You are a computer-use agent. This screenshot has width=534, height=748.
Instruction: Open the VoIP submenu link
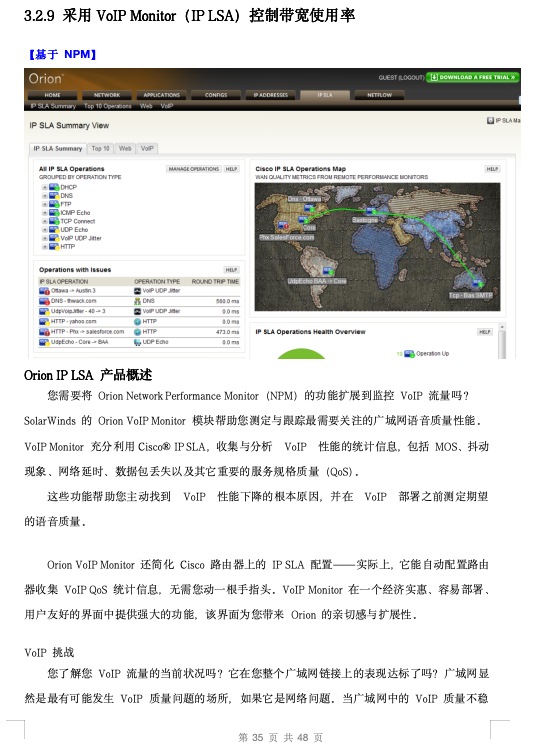pyautogui.click(x=167, y=106)
